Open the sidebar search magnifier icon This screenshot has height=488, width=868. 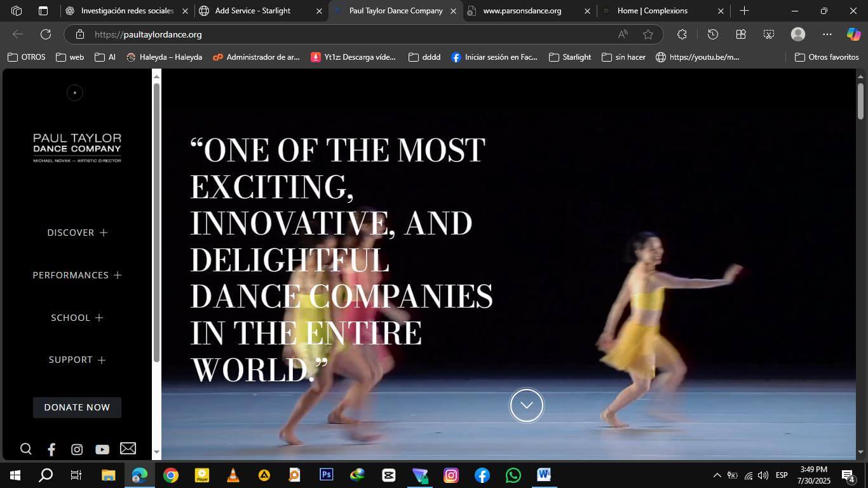26,449
